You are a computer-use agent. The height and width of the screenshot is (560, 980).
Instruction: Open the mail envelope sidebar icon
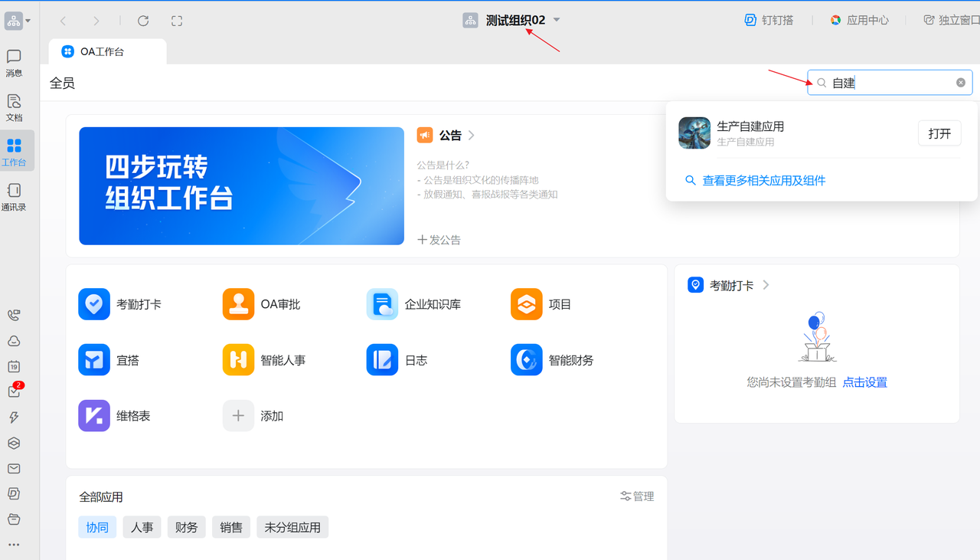[x=14, y=468]
